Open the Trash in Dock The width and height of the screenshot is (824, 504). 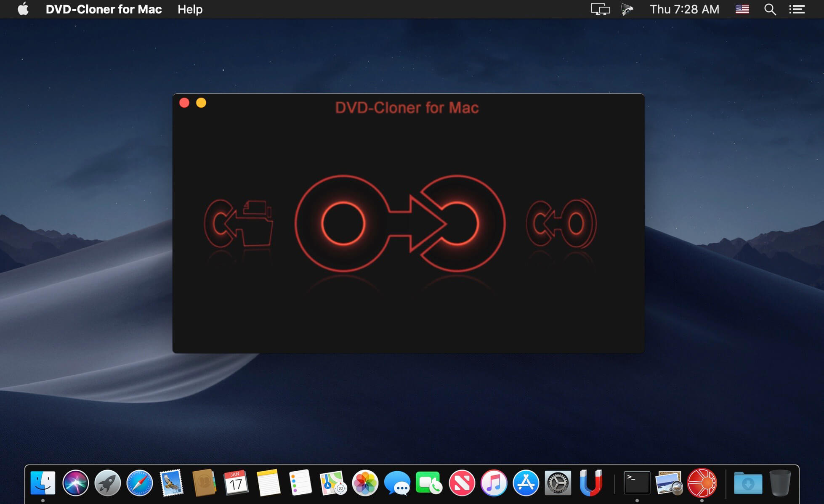pyautogui.click(x=780, y=483)
